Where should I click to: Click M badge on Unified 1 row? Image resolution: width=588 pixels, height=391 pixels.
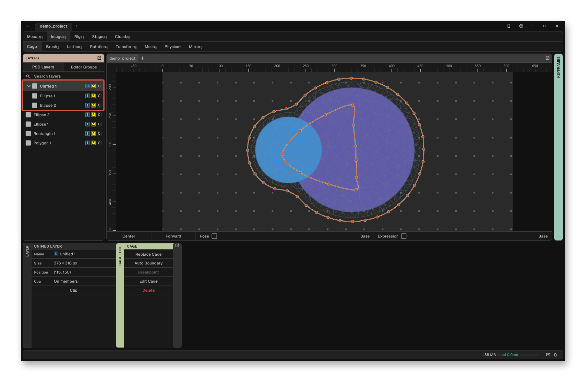[93, 86]
